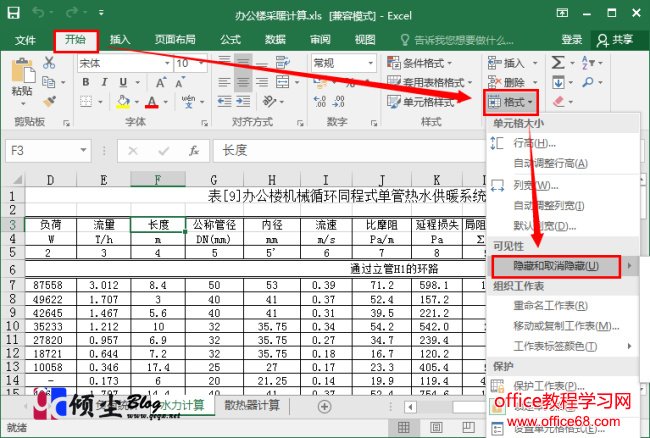Screen dimensions: 650x438
Task: Select 自动调整行高(A) menu item
Action: [563, 163]
